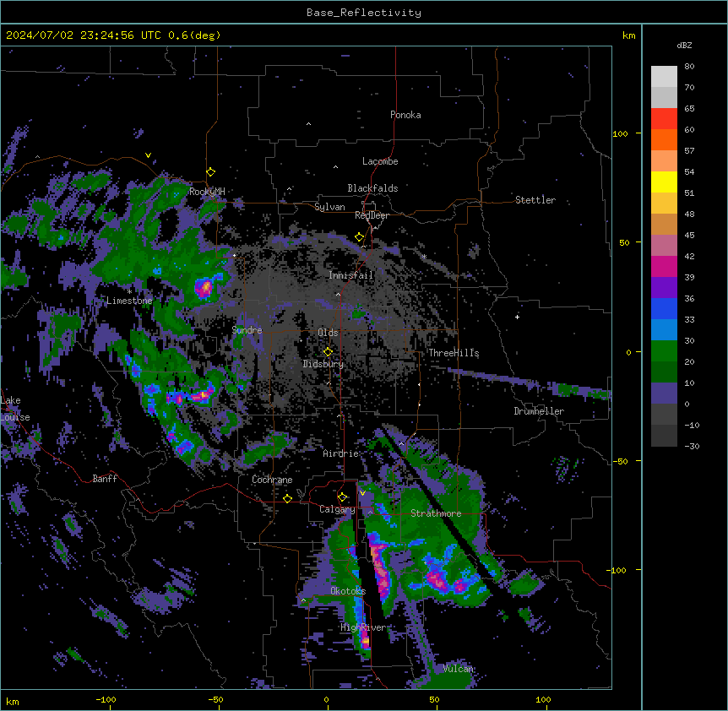Click the Airdrie label

(x=340, y=453)
